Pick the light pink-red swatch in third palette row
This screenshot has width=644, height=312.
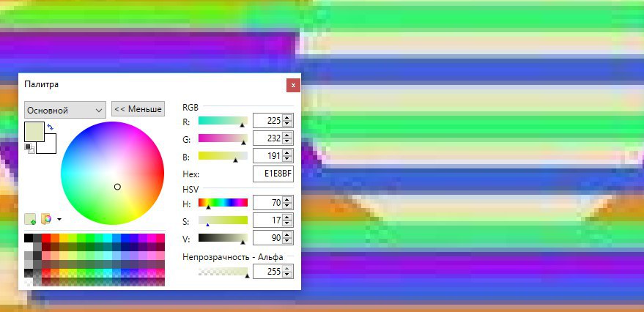tap(46, 256)
